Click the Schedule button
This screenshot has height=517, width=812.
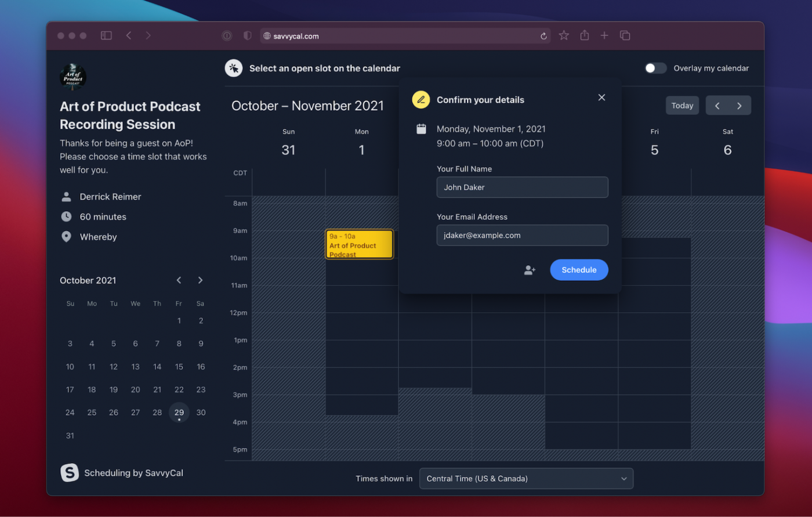coord(579,270)
